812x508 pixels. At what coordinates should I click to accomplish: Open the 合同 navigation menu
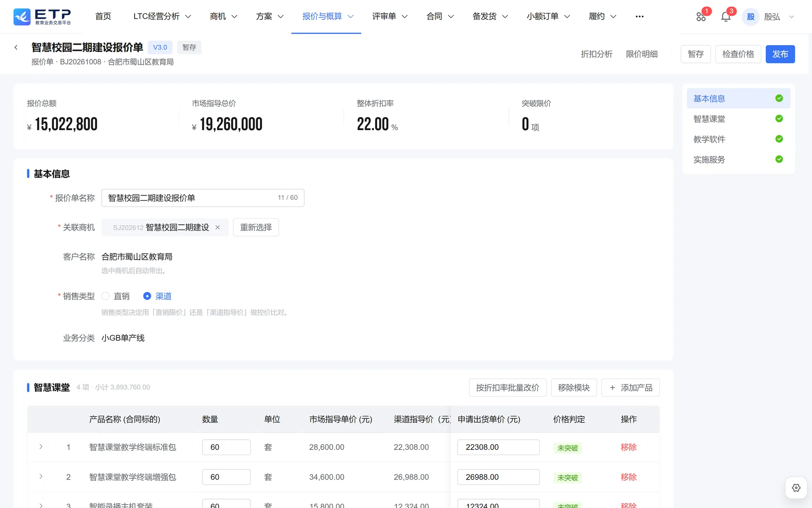[440, 17]
